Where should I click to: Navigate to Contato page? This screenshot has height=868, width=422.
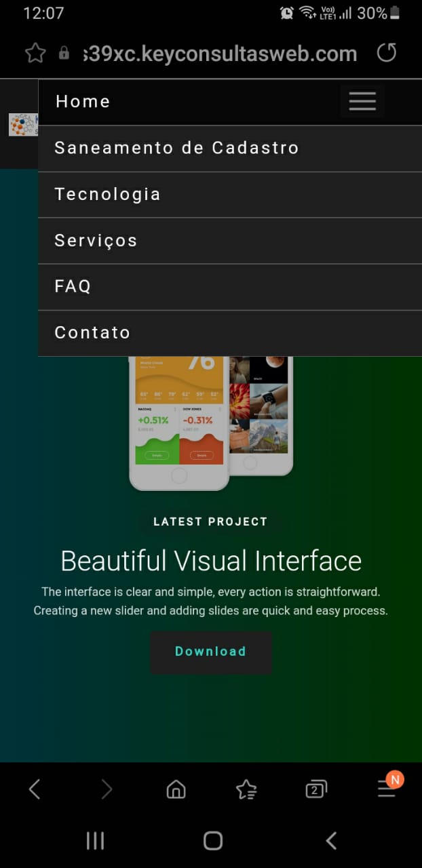pos(92,333)
